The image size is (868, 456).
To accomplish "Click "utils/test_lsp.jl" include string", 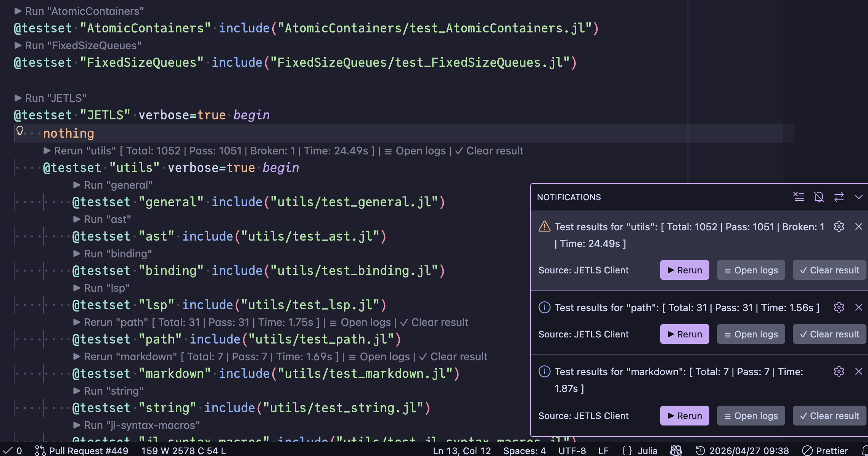I will tap(310, 305).
